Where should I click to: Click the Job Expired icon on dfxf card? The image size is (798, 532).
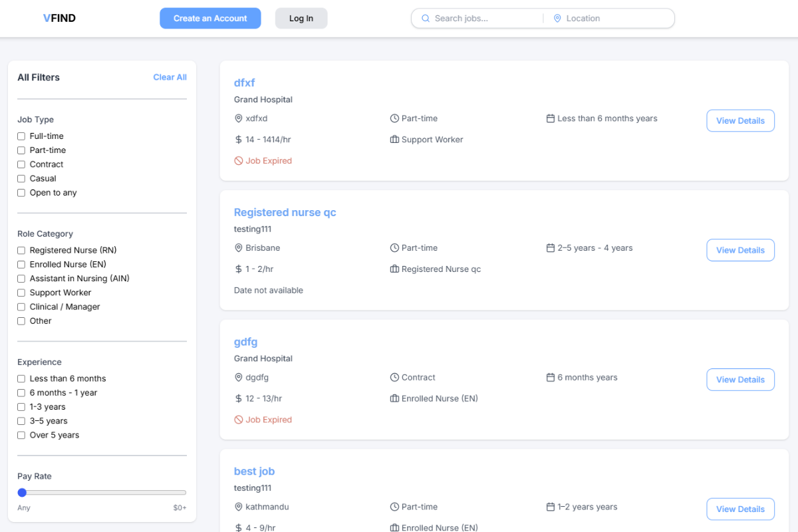coord(239,161)
